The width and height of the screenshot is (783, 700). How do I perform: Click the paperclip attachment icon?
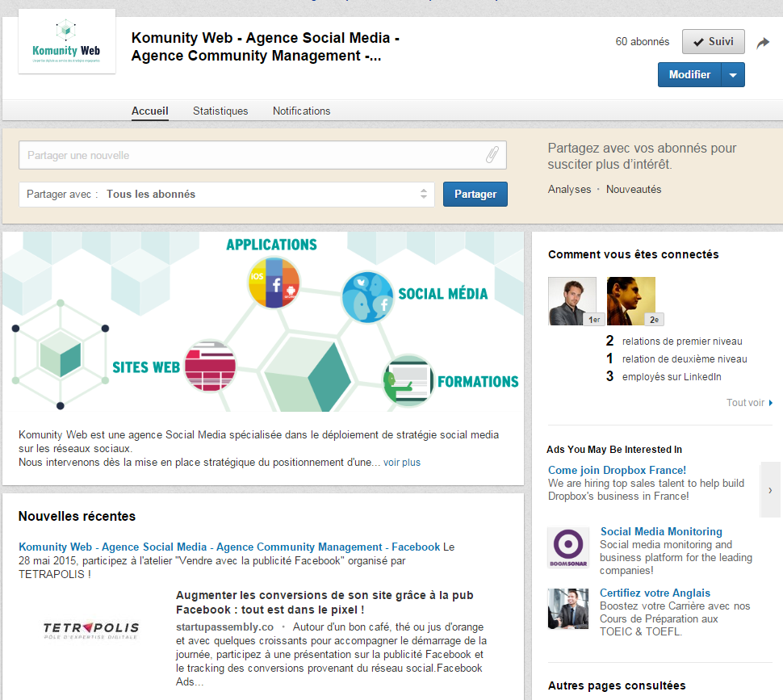492,155
